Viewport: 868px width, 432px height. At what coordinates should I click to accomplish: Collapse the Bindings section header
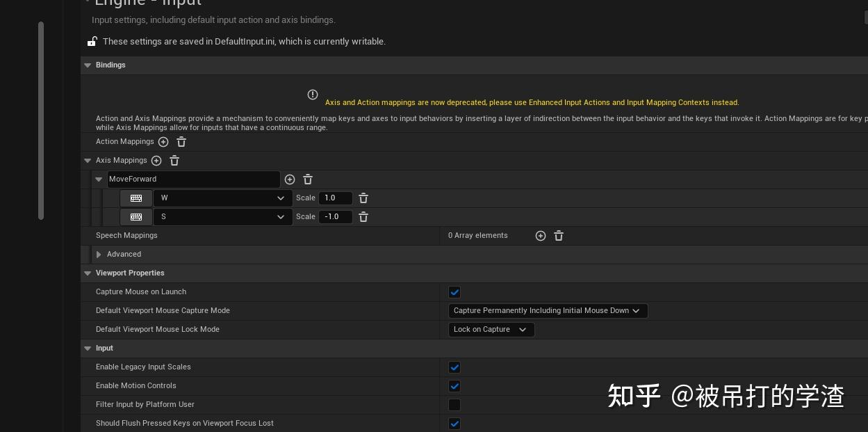point(88,65)
